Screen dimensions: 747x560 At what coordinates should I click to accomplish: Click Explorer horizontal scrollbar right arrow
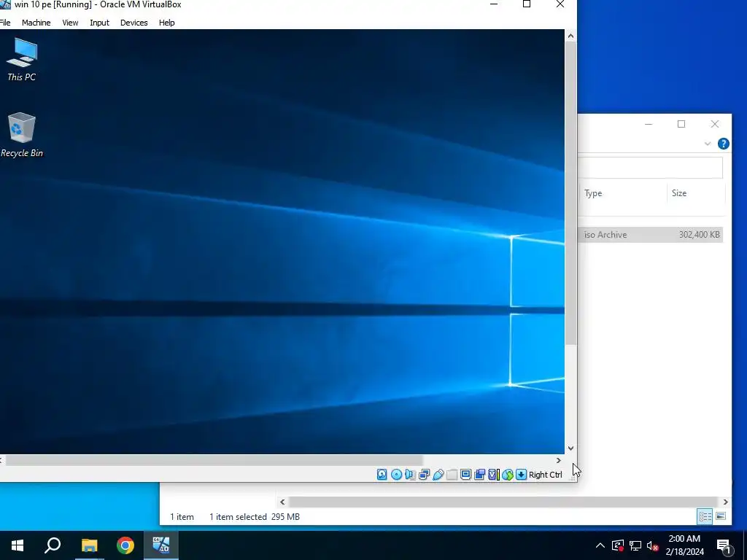725,502
